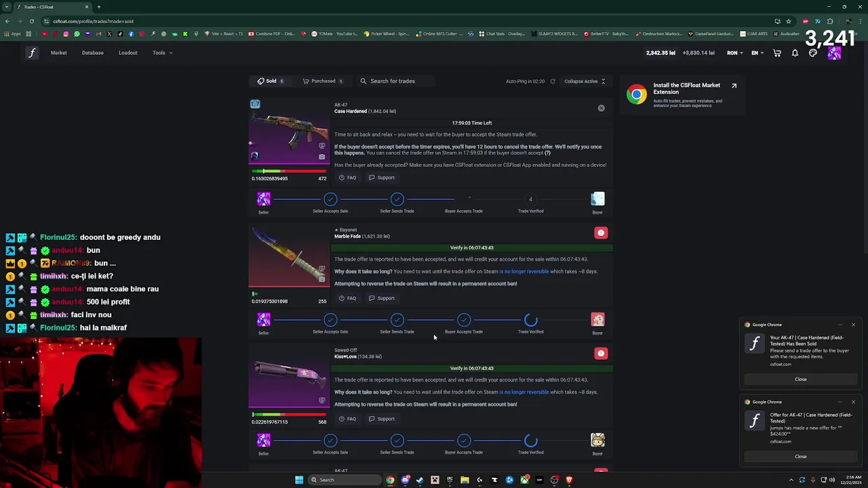Viewport: 868px width, 488px height.
Task: Open the Sawed-Off trade buyer avatar
Action: (597, 440)
